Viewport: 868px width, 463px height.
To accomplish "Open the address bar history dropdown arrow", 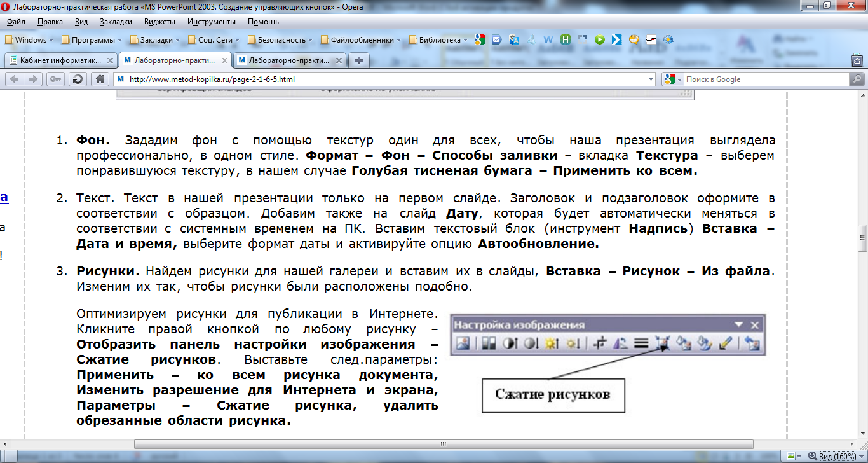I will pos(651,79).
